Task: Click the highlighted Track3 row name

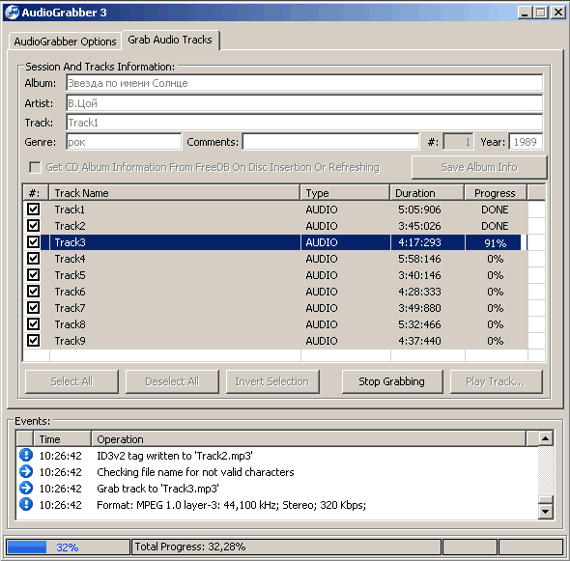Action: click(70, 242)
